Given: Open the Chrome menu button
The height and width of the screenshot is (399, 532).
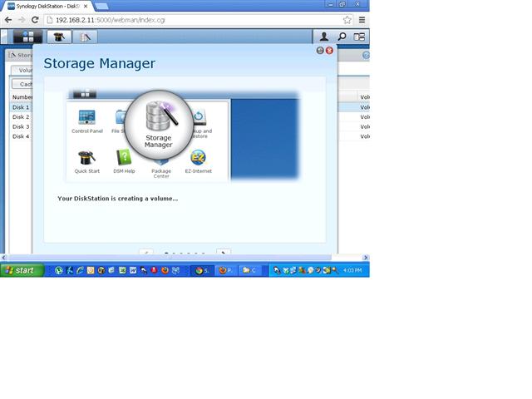Looking at the screenshot, I should (x=362, y=20).
